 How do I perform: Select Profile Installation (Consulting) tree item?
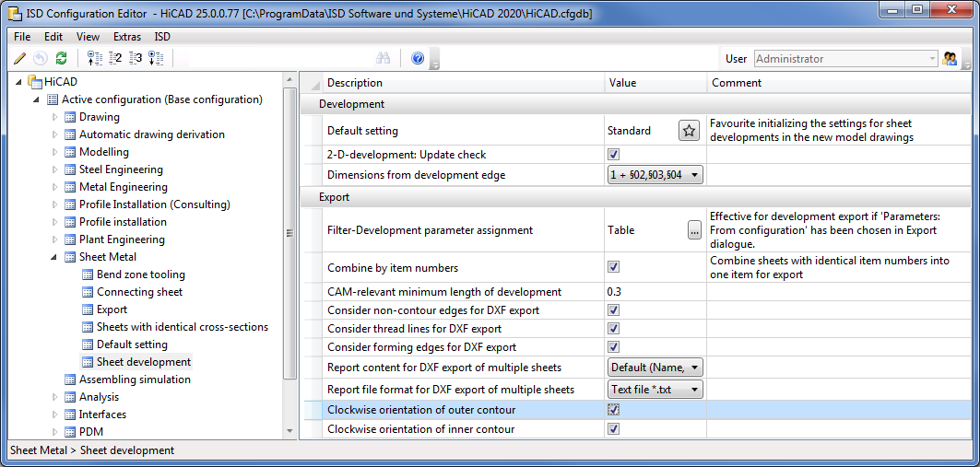click(155, 204)
